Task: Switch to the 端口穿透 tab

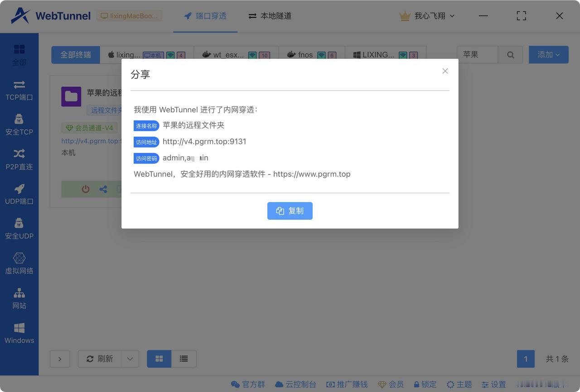Action: click(x=205, y=16)
